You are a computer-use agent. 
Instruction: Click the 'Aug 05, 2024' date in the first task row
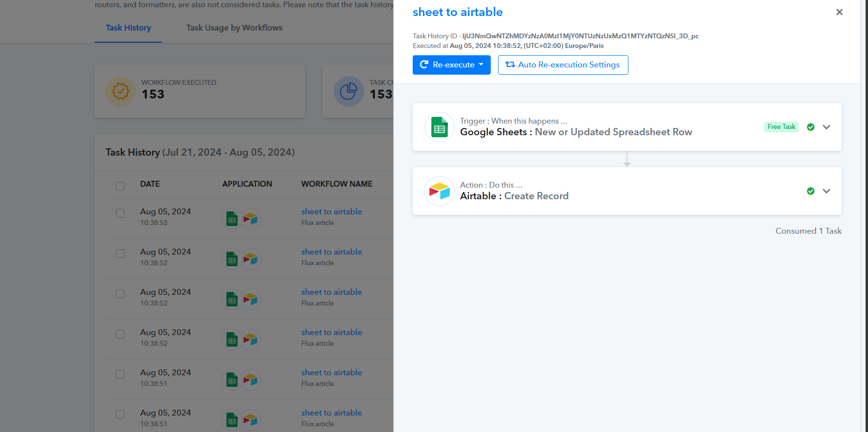tap(165, 211)
